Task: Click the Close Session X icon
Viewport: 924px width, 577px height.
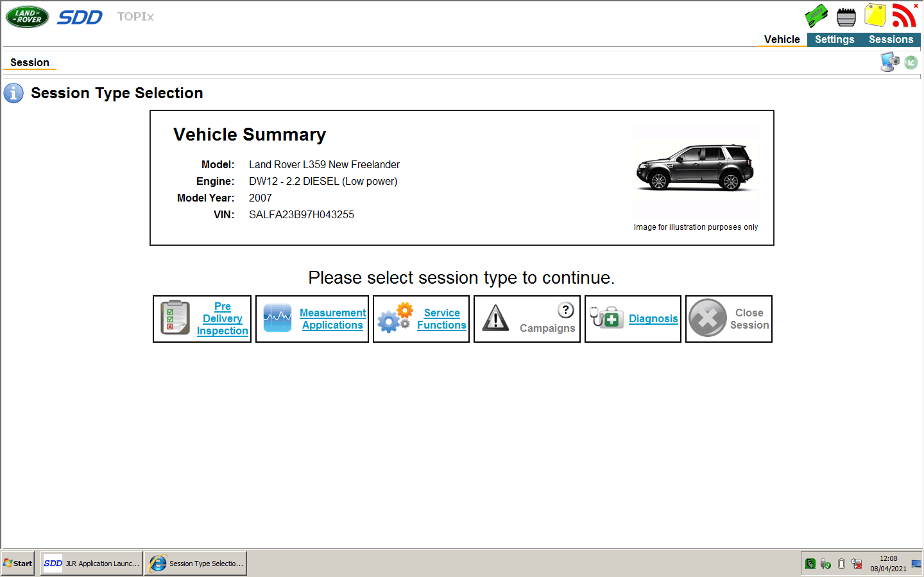Action: pos(708,318)
